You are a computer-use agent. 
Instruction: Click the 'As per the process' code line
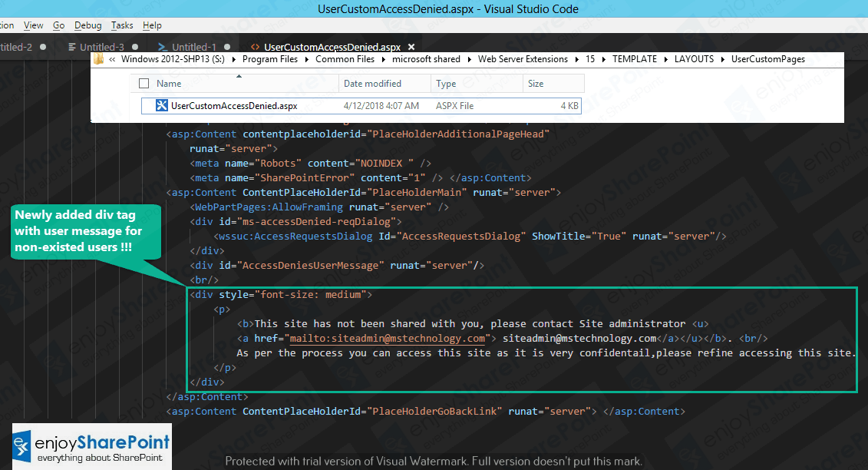545,353
